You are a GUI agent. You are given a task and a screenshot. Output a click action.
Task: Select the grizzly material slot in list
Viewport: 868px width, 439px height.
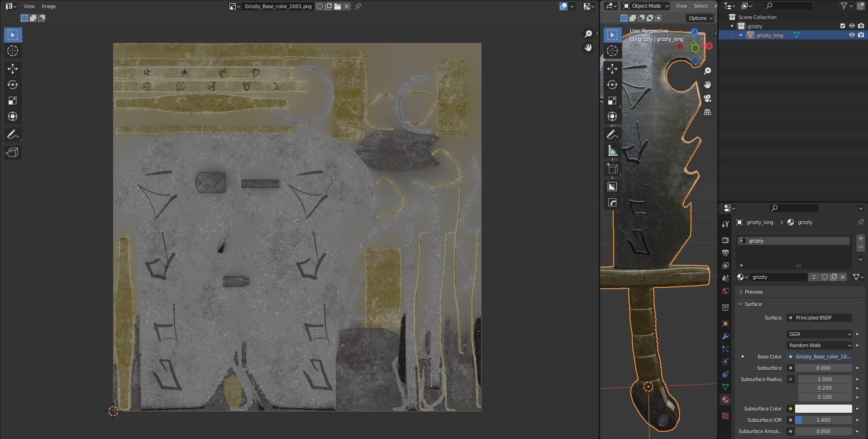click(794, 241)
